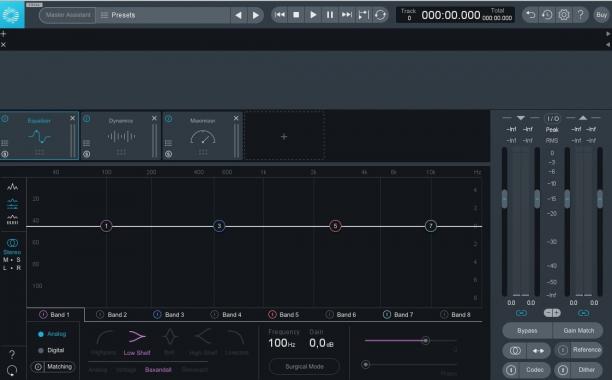Select the Equalizer module tile
Viewport: 612px width, 380px height.
(39, 136)
